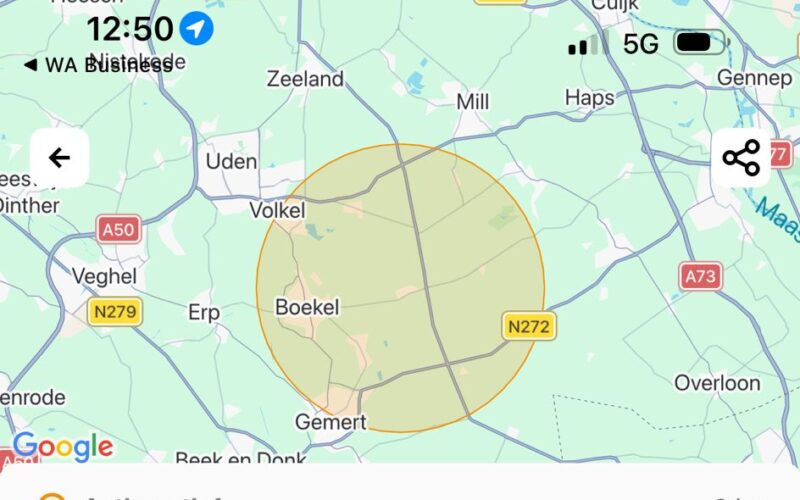Tap the blue location arrow indicator
This screenshot has height=500, width=800.
[x=196, y=28]
